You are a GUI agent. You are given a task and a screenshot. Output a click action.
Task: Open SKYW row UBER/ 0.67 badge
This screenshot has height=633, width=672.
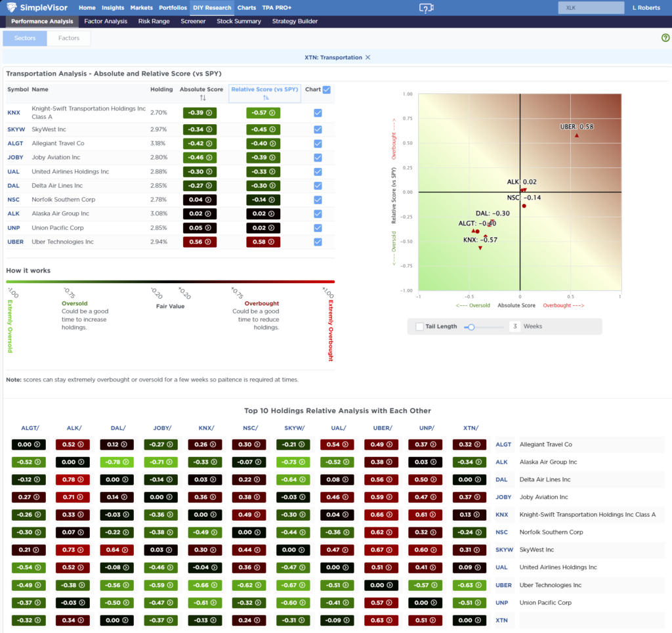(381, 550)
